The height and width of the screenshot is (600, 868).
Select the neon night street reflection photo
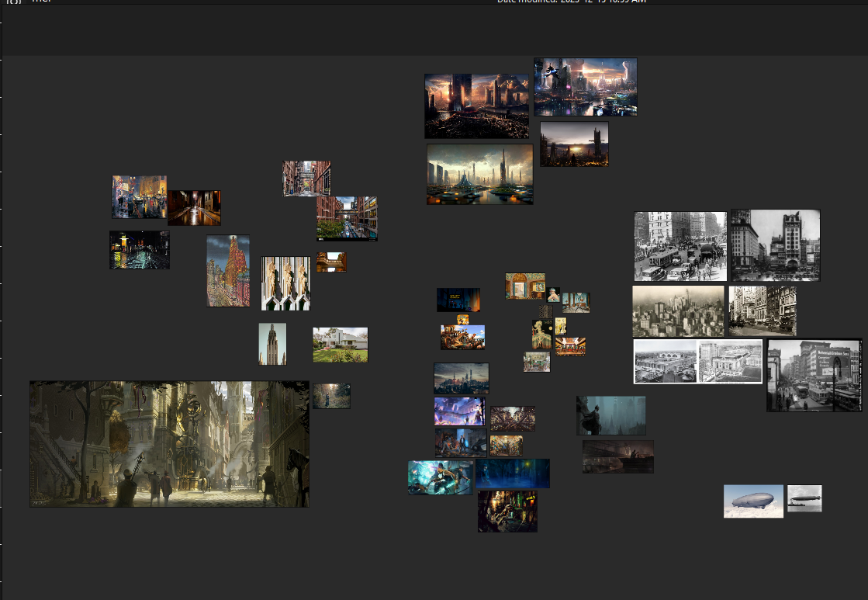[x=140, y=250]
